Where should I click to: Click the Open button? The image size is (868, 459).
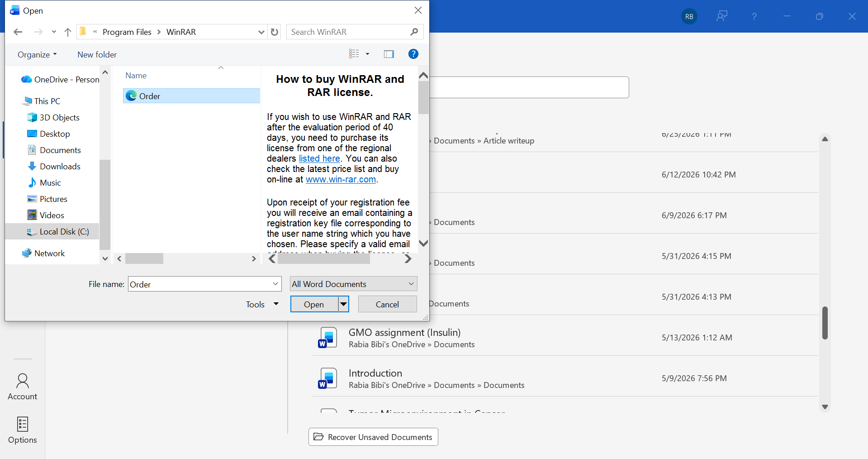(x=314, y=304)
